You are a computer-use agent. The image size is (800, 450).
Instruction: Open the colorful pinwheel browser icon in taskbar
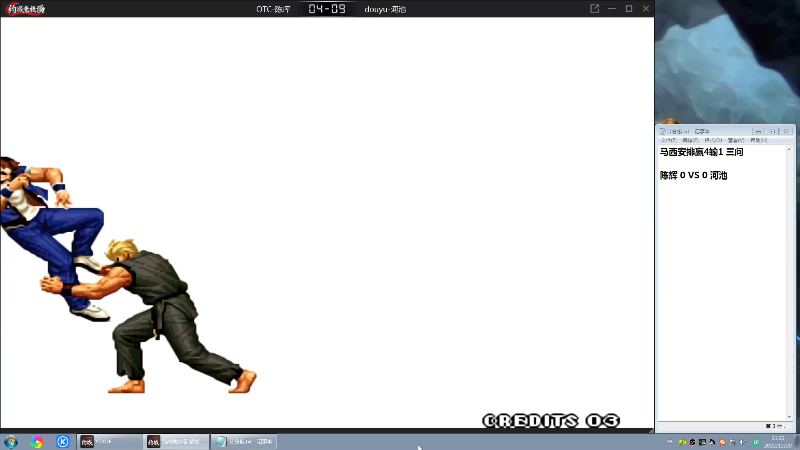(x=37, y=442)
